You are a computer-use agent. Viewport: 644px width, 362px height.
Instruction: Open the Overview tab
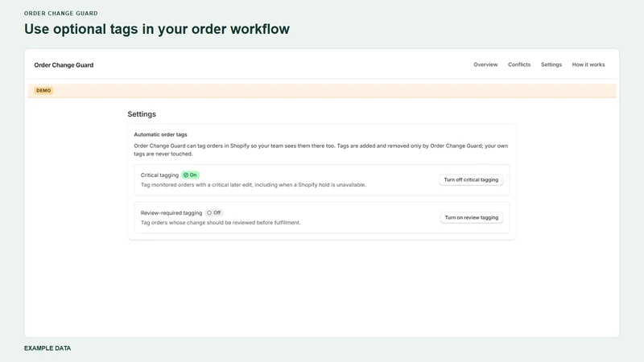click(x=485, y=65)
